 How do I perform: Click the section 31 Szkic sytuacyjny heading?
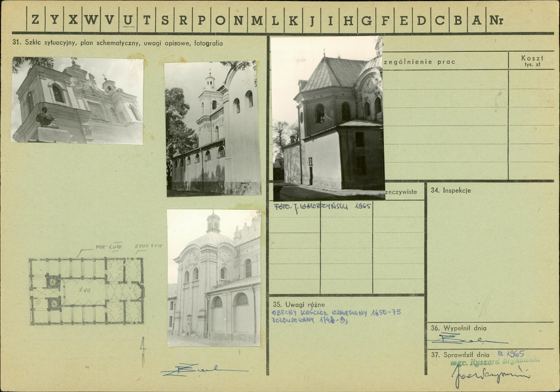[118, 43]
